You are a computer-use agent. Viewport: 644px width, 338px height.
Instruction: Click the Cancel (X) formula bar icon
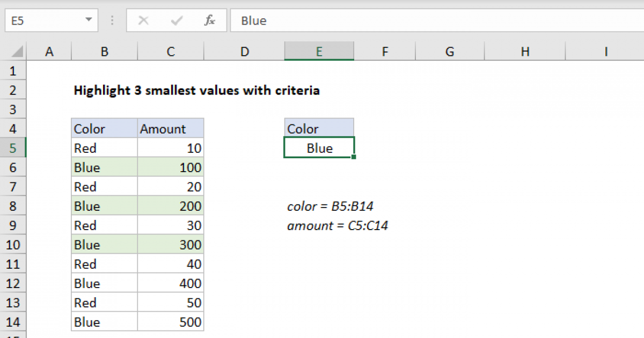click(x=143, y=21)
